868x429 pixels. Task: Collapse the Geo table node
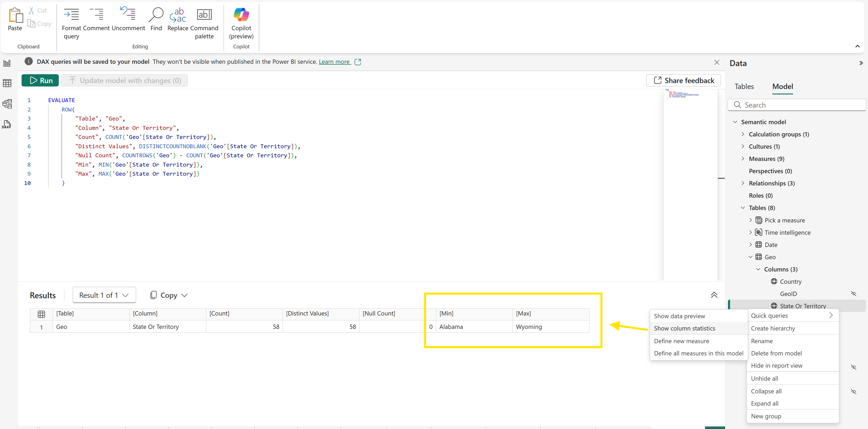750,257
